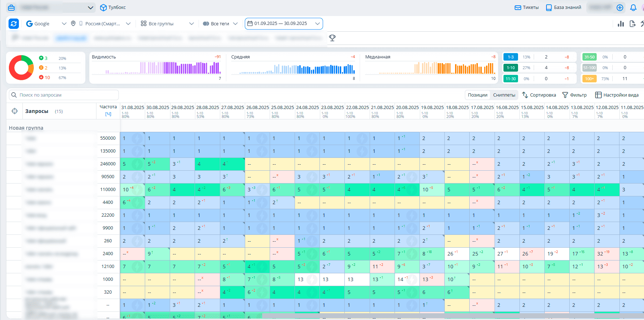Toggle the 100+ position range badge
Viewport: 644px width, 320px height.
[589, 79]
